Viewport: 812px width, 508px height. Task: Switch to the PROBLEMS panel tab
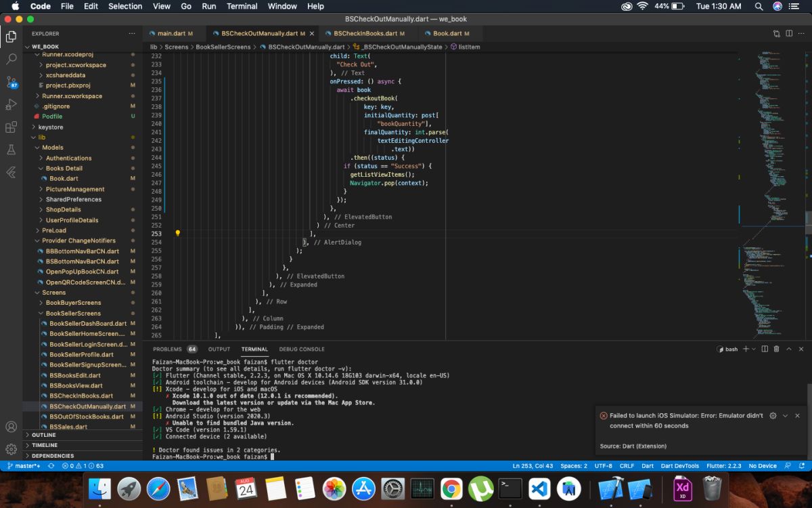tap(167, 349)
